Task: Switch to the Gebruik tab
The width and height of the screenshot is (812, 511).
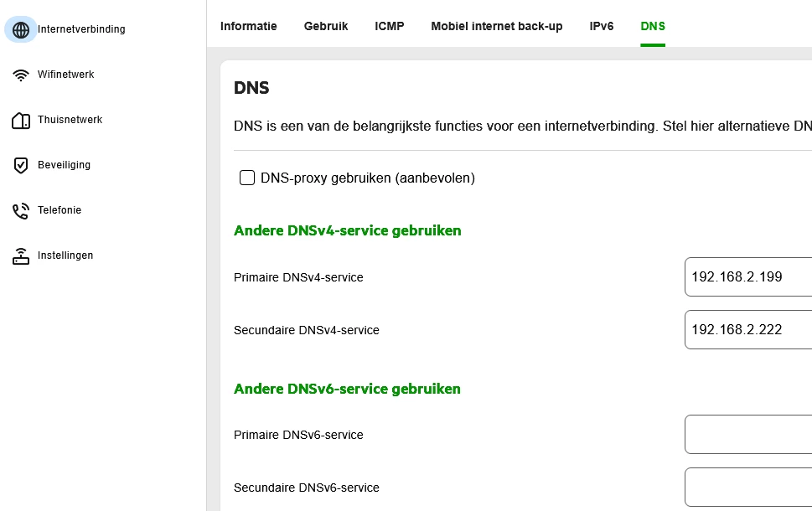Action: click(325, 26)
